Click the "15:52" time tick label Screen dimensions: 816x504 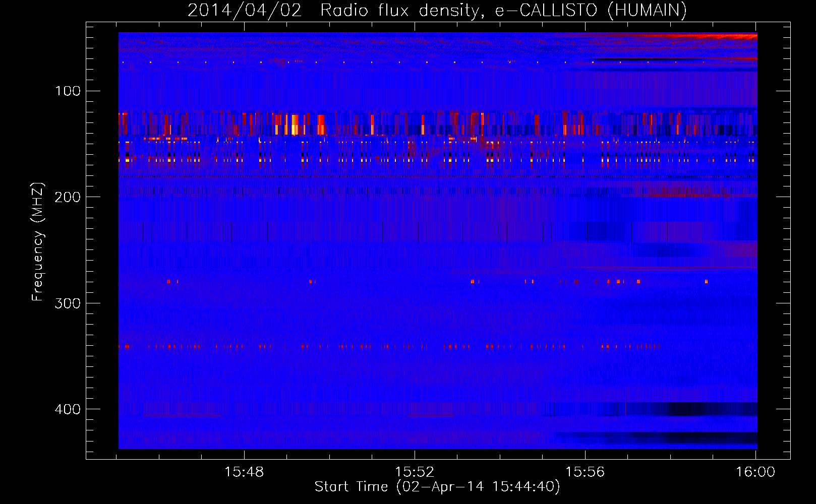tap(415, 472)
